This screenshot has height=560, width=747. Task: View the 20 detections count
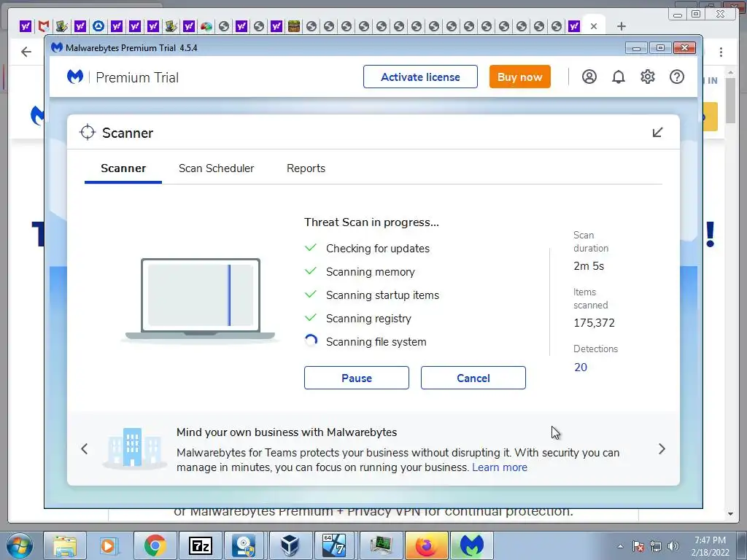point(580,367)
